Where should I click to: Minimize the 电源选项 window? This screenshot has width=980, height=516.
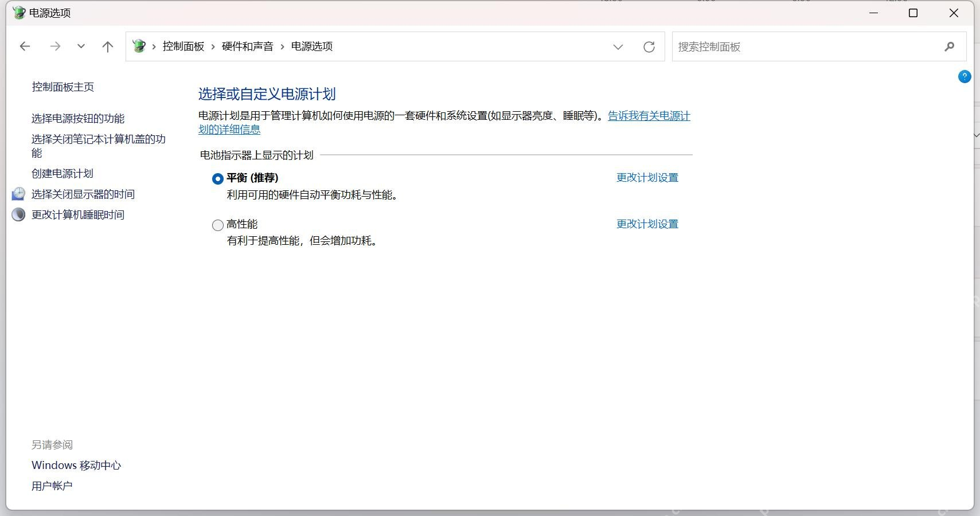pos(874,13)
